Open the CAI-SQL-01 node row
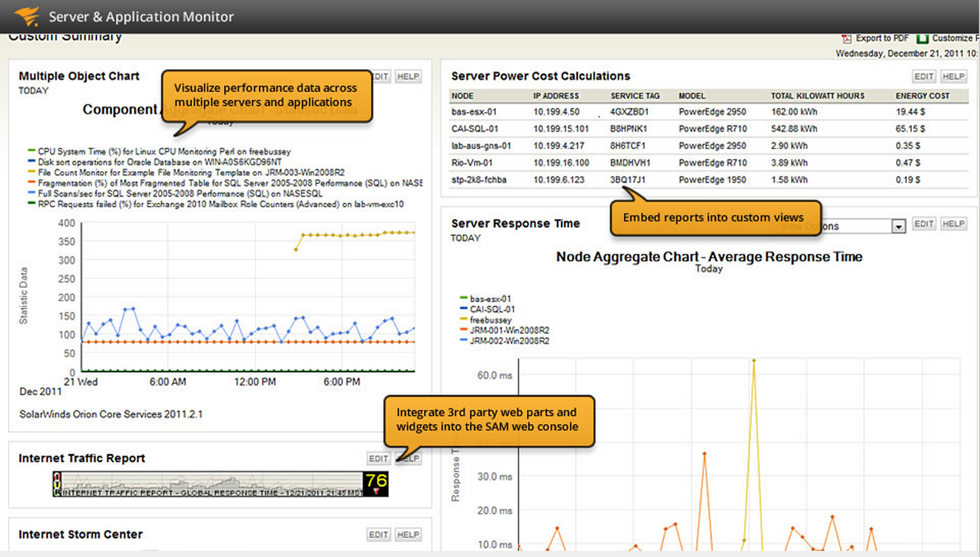The height and width of the screenshot is (557, 980). click(x=709, y=129)
